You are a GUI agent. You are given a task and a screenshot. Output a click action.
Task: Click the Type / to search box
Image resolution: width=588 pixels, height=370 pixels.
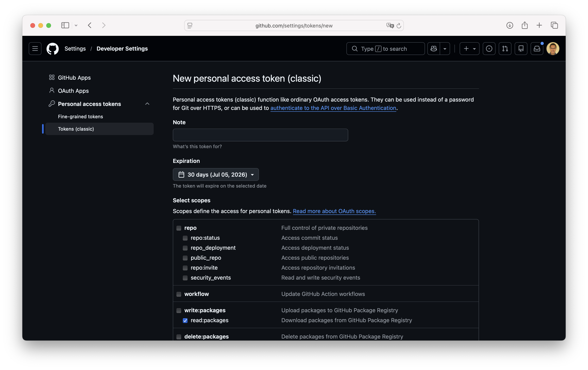pos(385,49)
